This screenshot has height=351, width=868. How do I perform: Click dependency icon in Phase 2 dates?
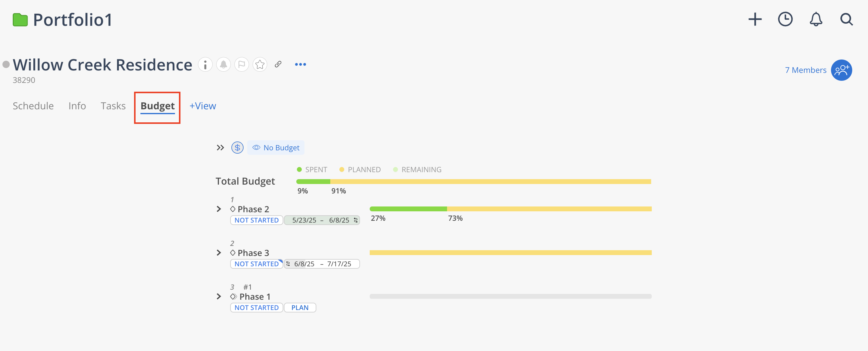[355, 220]
